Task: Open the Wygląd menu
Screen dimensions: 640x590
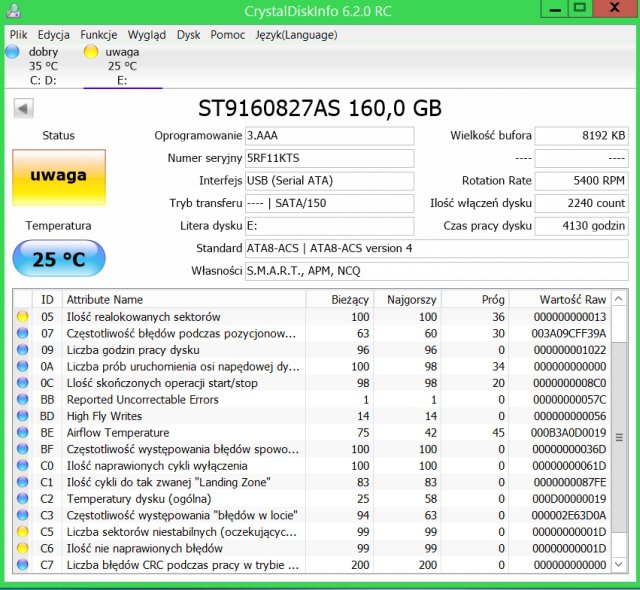Action: tap(147, 35)
